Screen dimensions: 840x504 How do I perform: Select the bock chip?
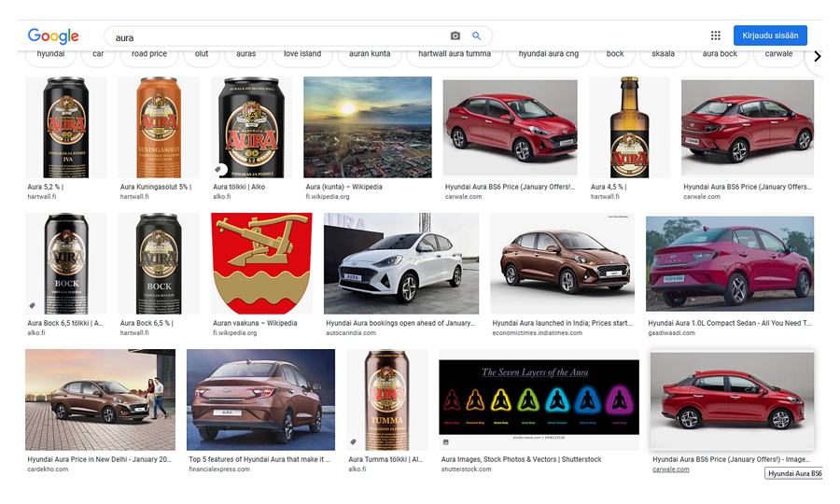click(x=615, y=54)
